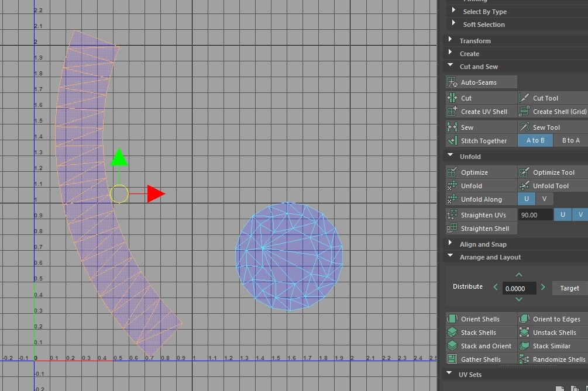The height and width of the screenshot is (391, 588).
Task: Click the circular blue UV shell
Action: [289, 256]
